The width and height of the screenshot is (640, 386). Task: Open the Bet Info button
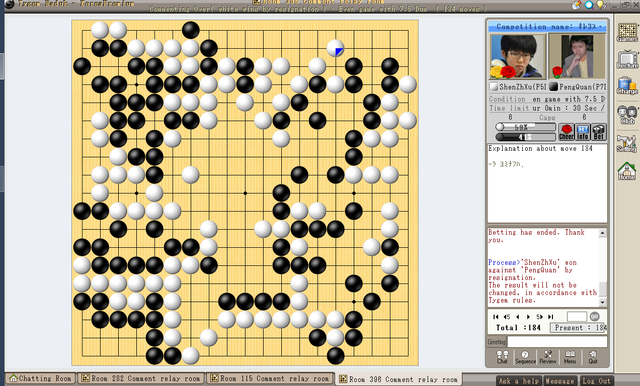[582, 132]
